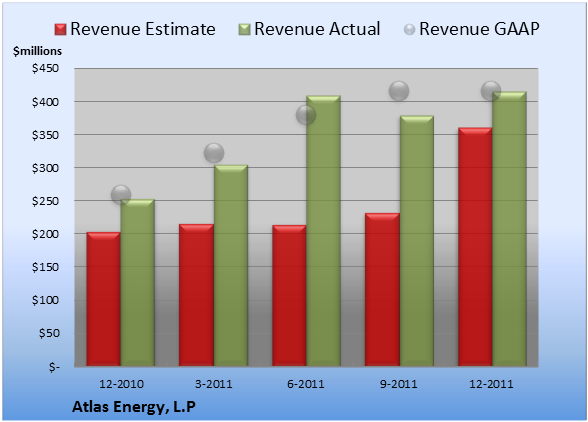This screenshot has height=422, width=588.
Task: Click the '$400' y-axis label
Action: coord(45,102)
